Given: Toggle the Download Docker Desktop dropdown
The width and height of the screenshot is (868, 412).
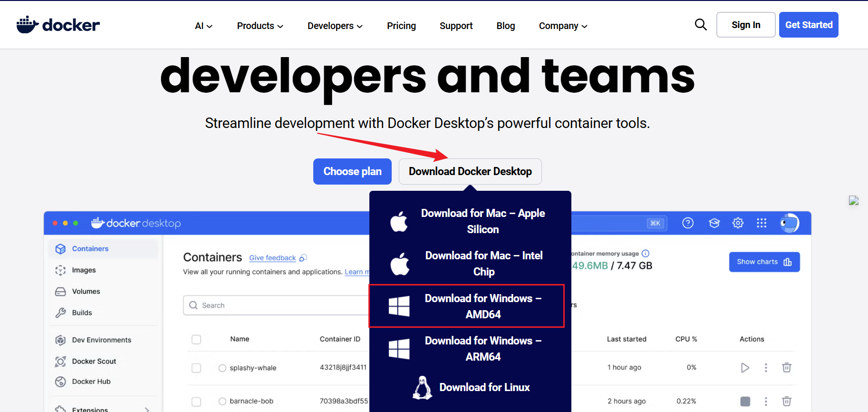Looking at the screenshot, I should tap(470, 171).
